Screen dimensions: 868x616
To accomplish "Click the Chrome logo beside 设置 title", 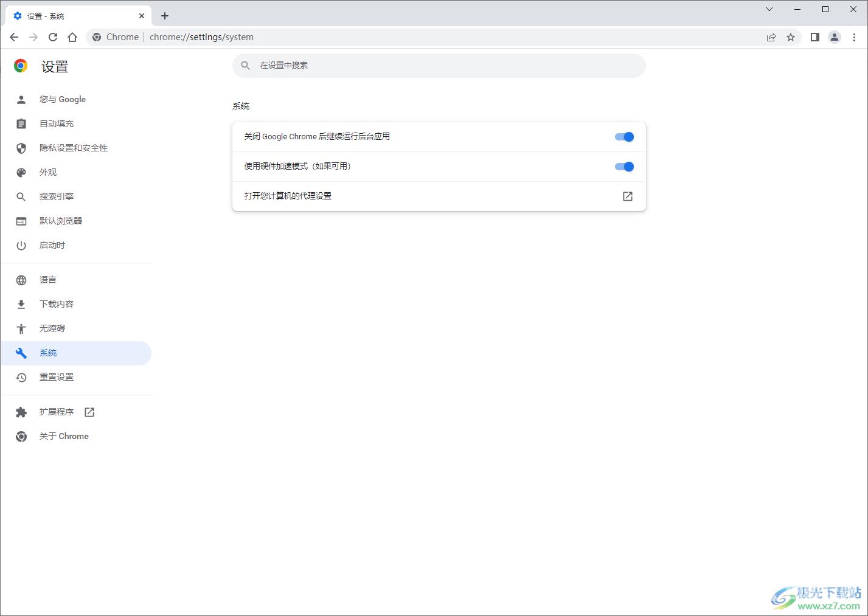I will click(x=21, y=66).
